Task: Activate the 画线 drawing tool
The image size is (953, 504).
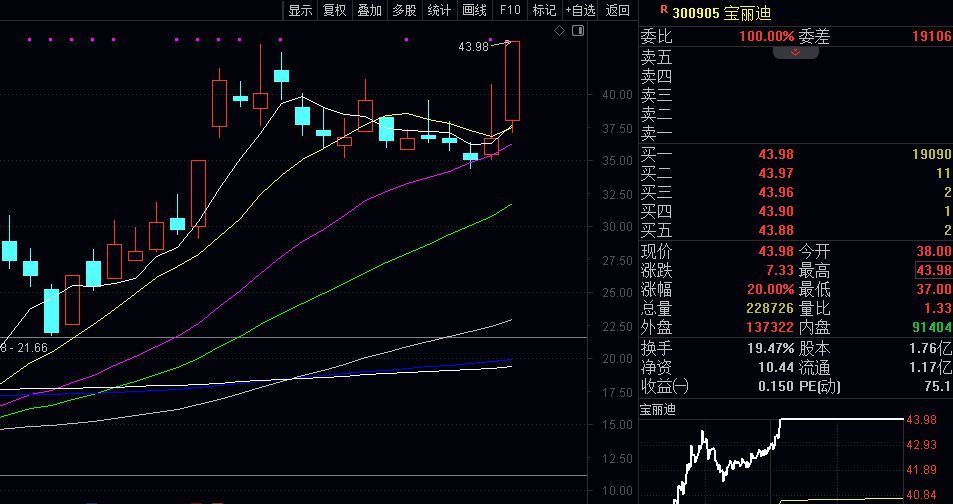Action: [474, 10]
